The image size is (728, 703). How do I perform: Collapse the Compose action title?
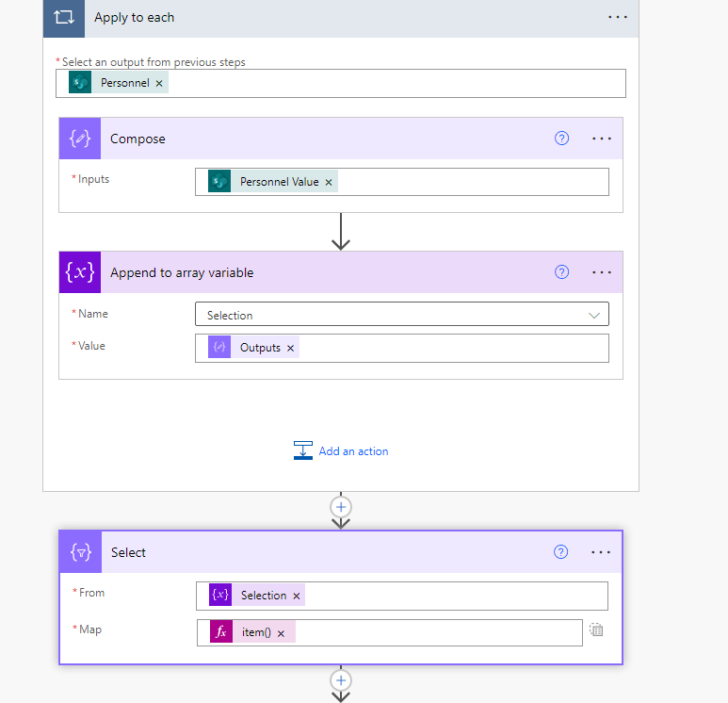(138, 139)
